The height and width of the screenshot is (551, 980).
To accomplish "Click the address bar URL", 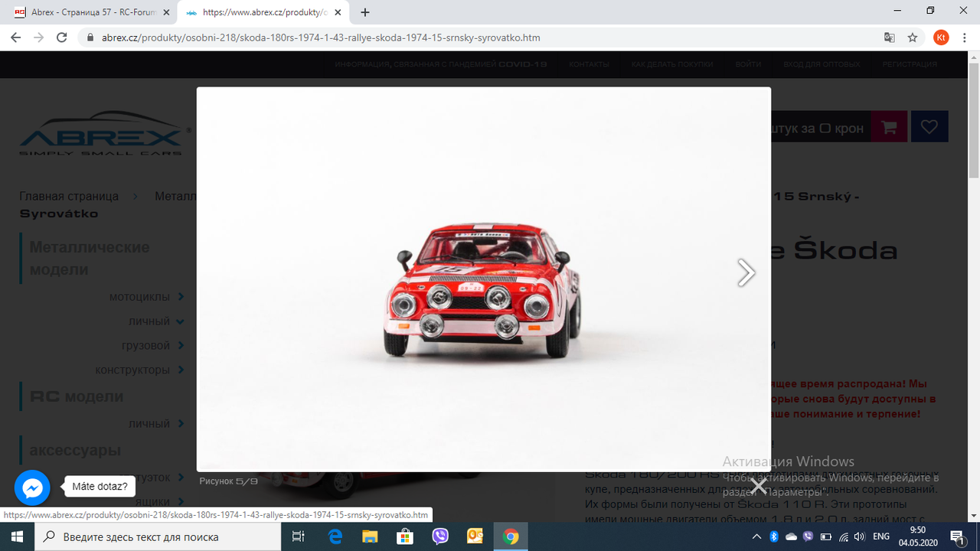I will tap(322, 37).
